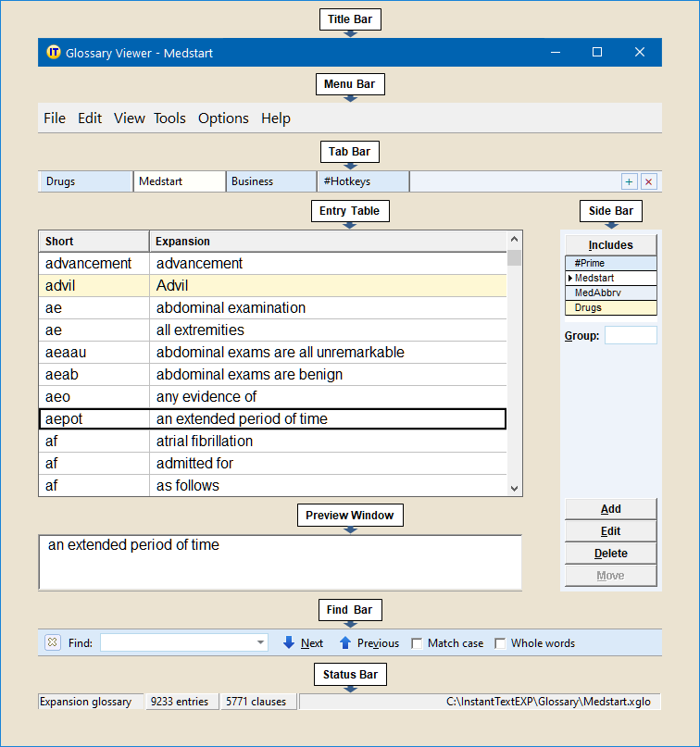Screen dimensions: 700x747
Task: Click the blue up arrow Previous icon
Action: [x=345, y=642]
